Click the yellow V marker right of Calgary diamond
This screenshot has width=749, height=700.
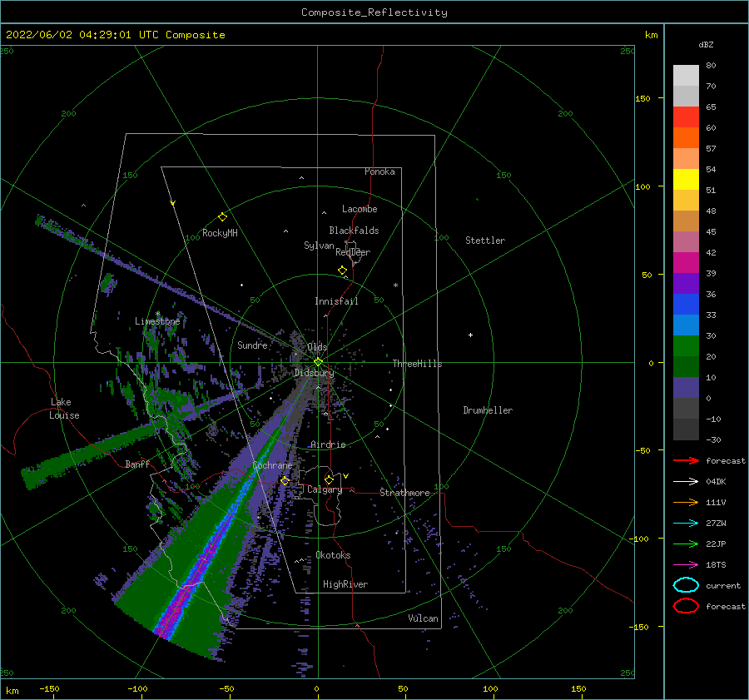coord(345,476)
